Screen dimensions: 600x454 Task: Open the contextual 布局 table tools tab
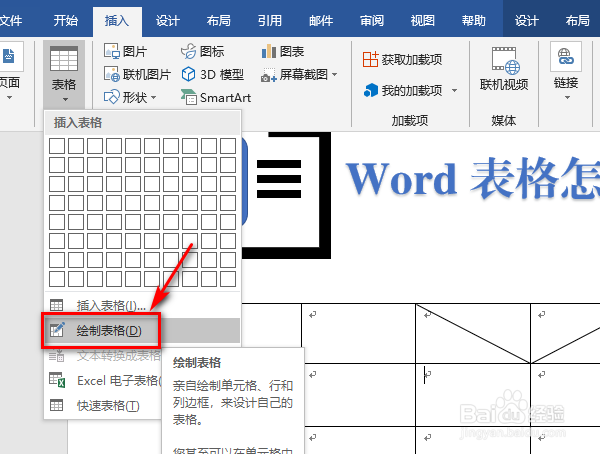coord(577,20)
